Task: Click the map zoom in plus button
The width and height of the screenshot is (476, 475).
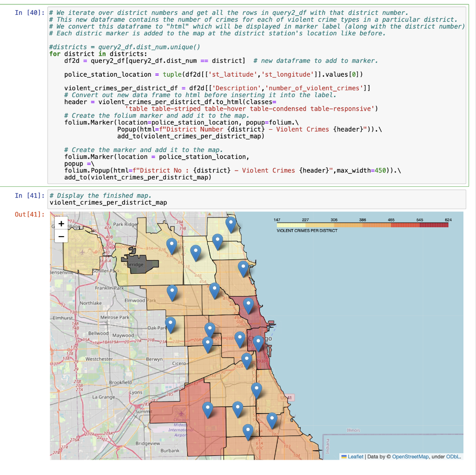Action: [61, 224]
